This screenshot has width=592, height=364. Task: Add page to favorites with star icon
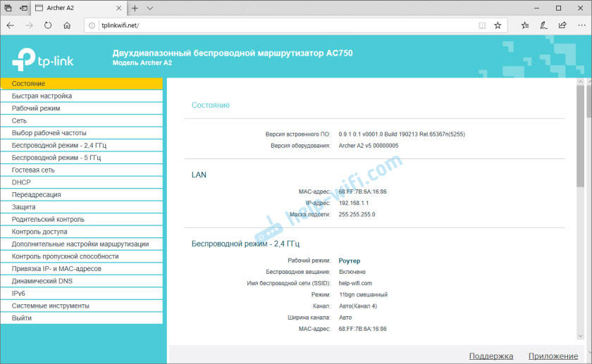tap(498, 25)
